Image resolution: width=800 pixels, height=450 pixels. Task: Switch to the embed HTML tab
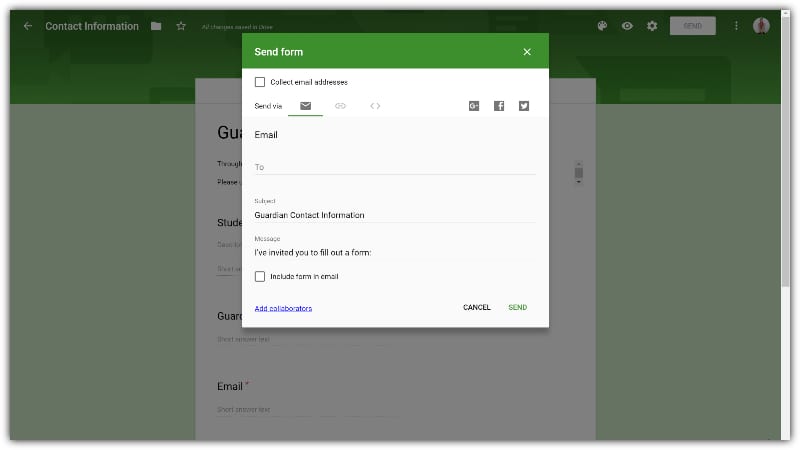[375, 105]
